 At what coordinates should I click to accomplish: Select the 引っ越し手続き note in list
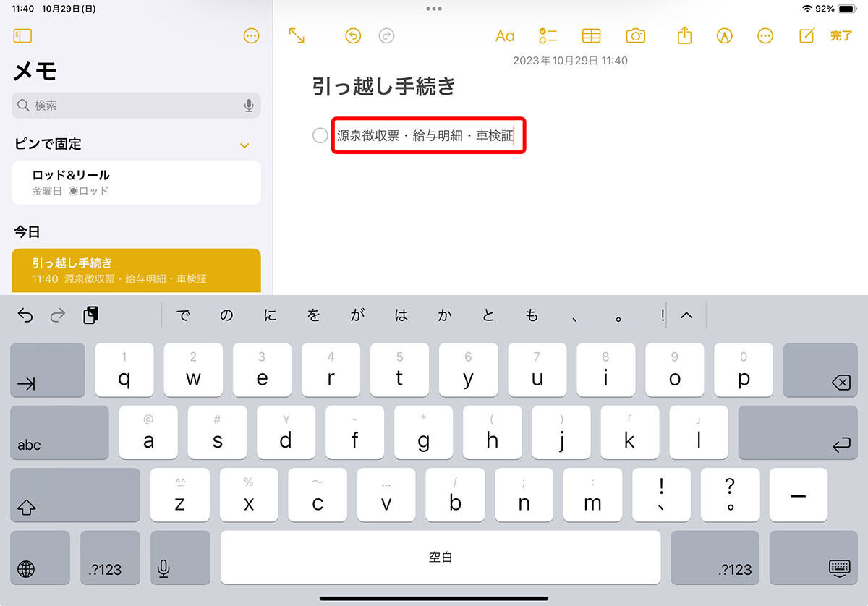coord(136,270)
